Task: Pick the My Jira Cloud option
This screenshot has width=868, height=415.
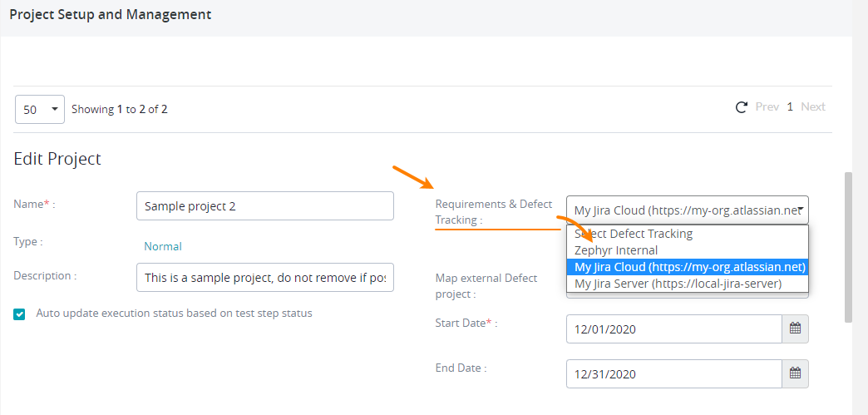Action: (687, 267)
